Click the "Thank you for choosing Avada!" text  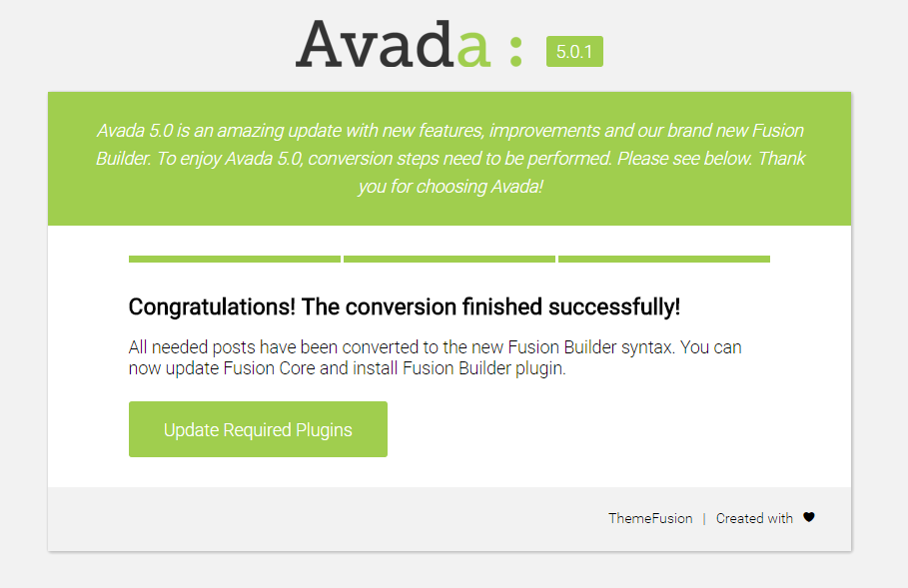click(451, 187)
